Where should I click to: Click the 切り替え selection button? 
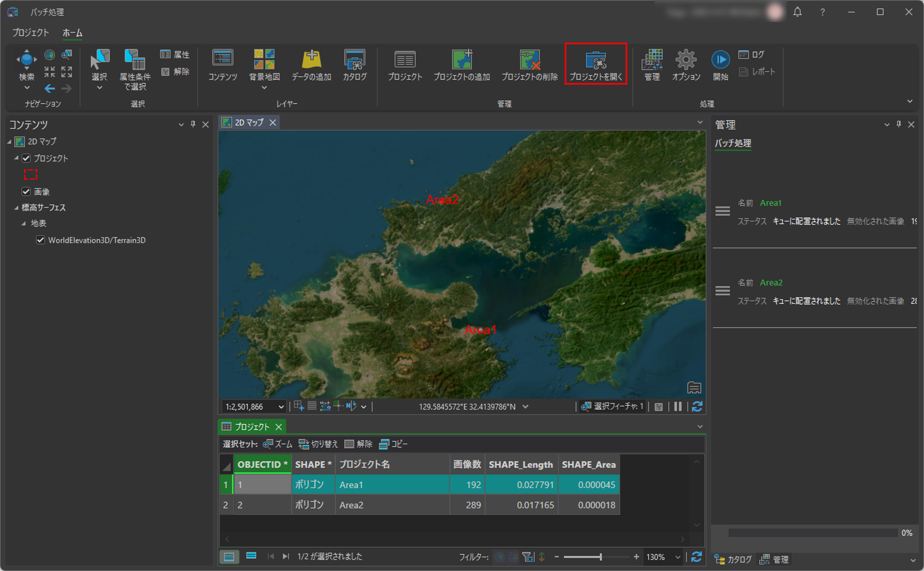click(318, 444)
